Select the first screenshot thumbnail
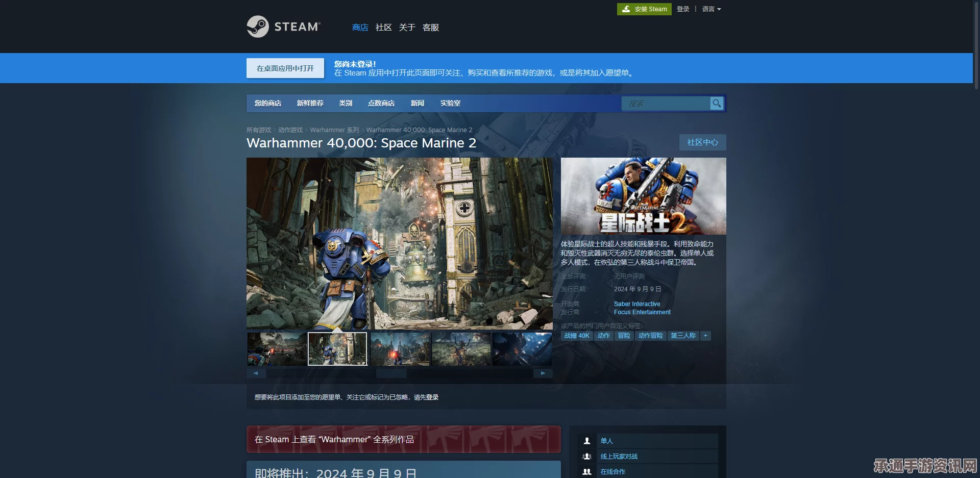Screen dimensions: 980x478 [277, 349]
